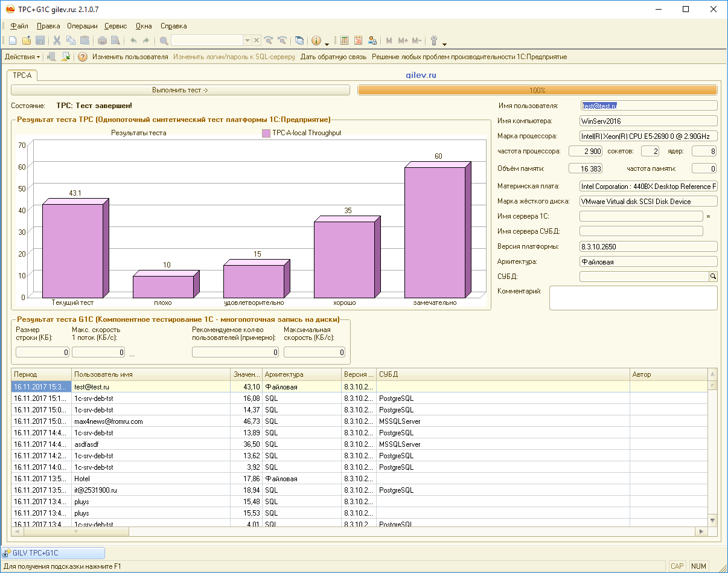Open the calculator tool icon
The height and width of the screenshot is (573, 728).
pos(345,40)
